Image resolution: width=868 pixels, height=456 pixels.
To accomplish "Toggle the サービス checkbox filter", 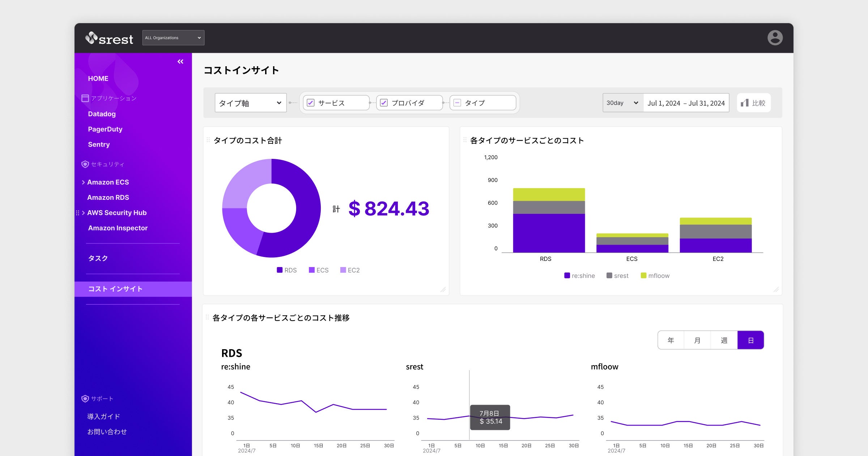I will pyautogui.click(x=311, y=104).
